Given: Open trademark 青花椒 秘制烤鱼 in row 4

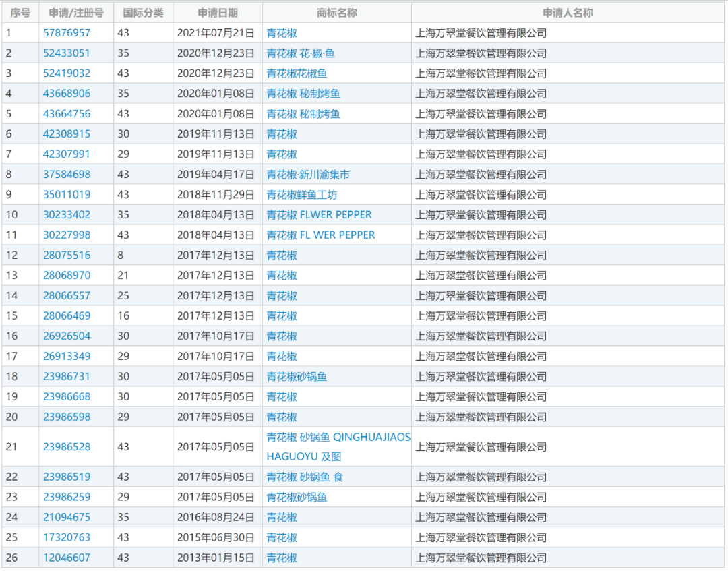Looking at the screenshot, I should click(303, 93).
